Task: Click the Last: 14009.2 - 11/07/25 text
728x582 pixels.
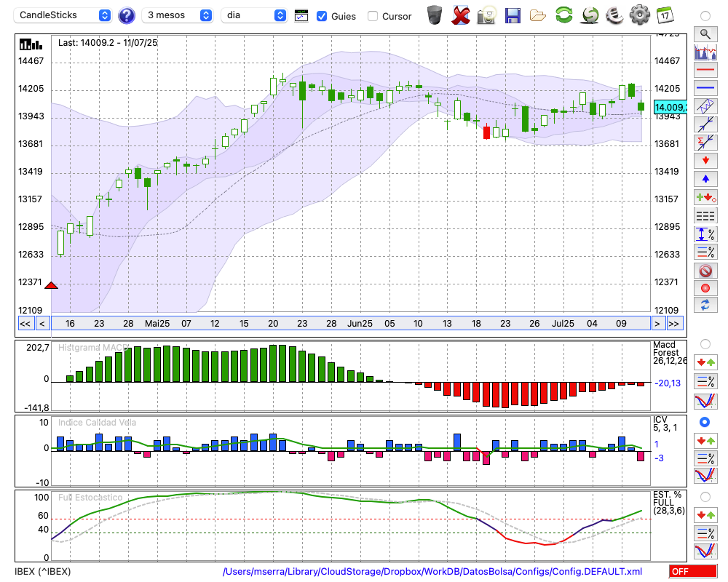Action: (x=108, y=43)
